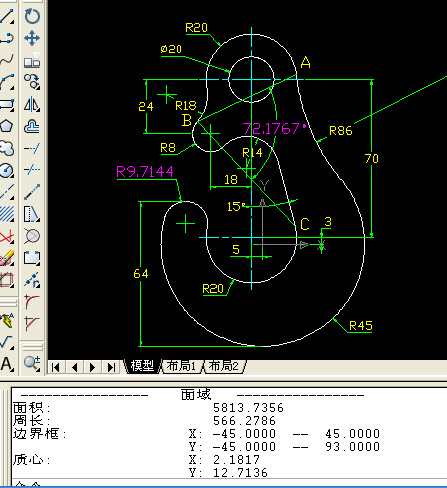Pick the Eraser tool icon
This screenshot has height=488, width=447.
click(7, 258)
